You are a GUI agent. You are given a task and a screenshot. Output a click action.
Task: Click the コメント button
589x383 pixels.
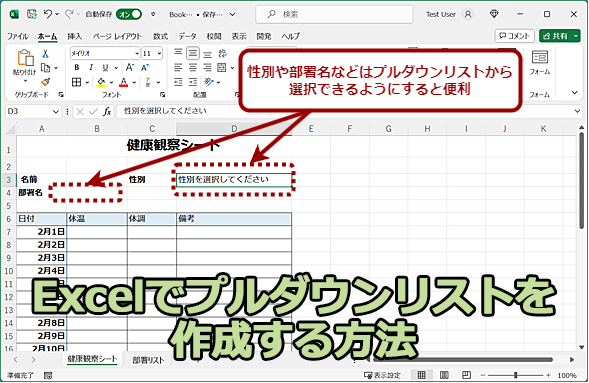point(515,36)
